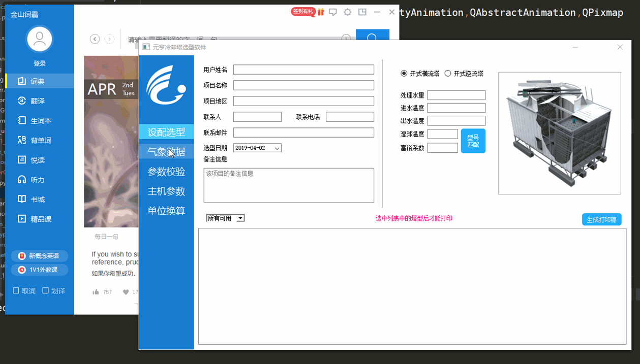
Task: Click inside the 用户姓名 input field
Action: (x=303, y=69)
